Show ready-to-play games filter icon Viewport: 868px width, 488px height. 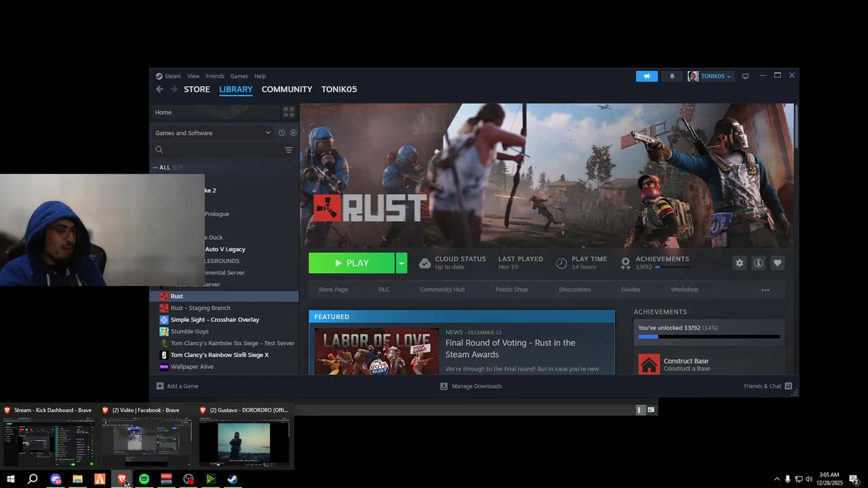[294, 133]
